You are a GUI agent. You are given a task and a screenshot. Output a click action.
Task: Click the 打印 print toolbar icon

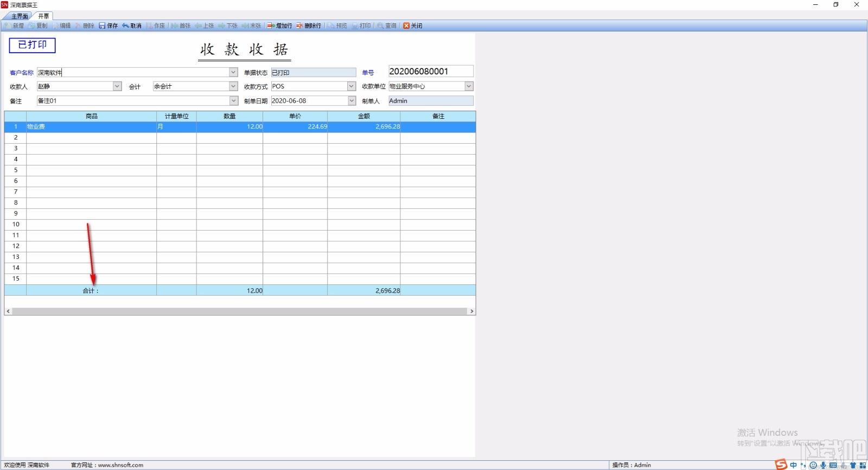click(355, 26)
